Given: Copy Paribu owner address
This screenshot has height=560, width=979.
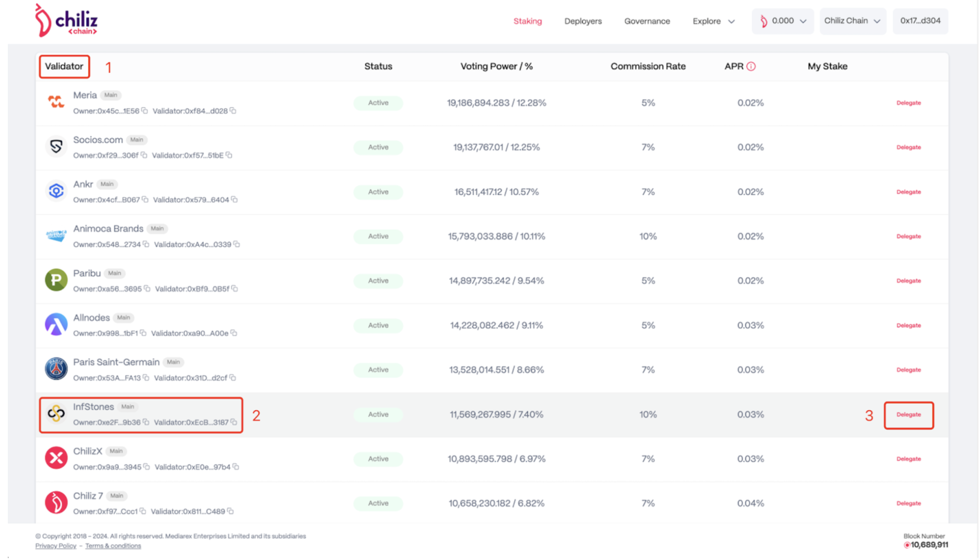Looking at the screenshot, I should pyautogui.click(x=147, y=289).
